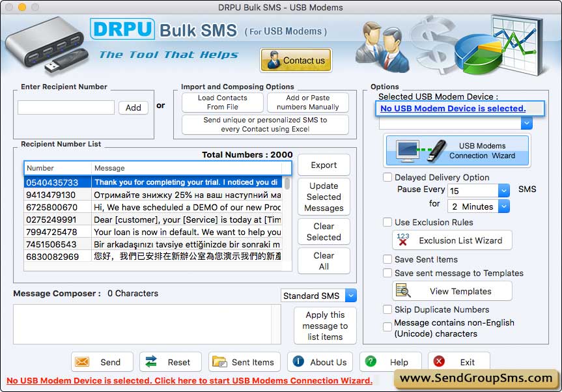This screenshot has height=392, width=562.
Task: Click the USB hub device image in header
Action: click(47, 46)
